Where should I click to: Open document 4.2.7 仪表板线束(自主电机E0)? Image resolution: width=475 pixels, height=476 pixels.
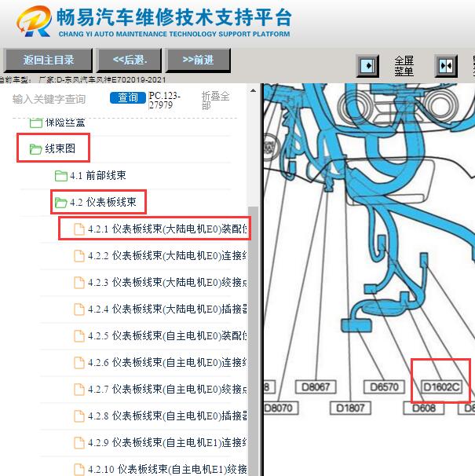tap(161, 389)
